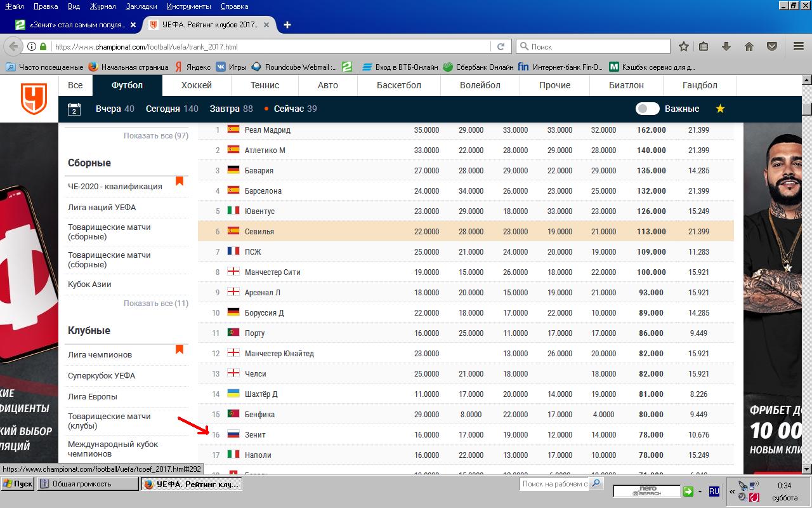Click the yellow favorites star in the scores bar

click(720, 109)
